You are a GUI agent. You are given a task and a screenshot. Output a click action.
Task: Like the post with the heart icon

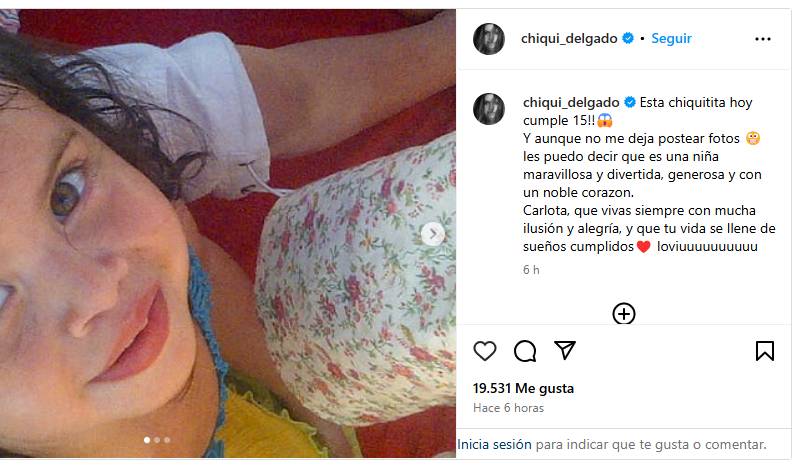coord(485,351)
